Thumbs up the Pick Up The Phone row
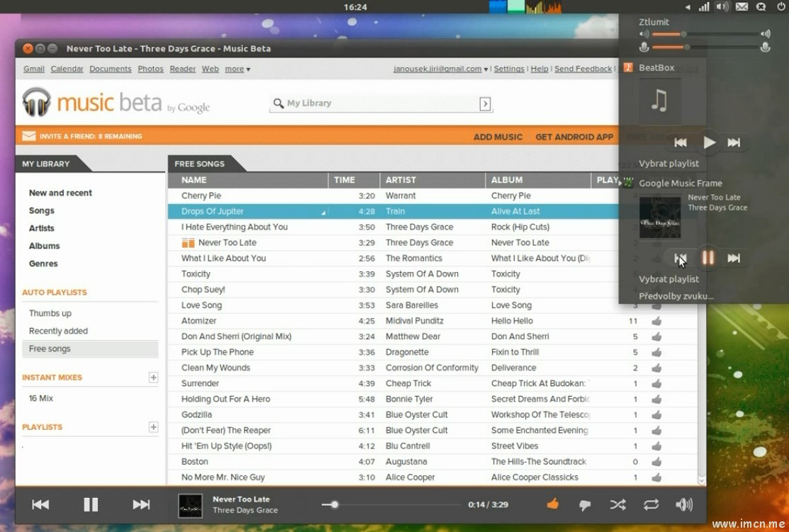Viewport: 789px width, 532px height. (x=656, y=352)
